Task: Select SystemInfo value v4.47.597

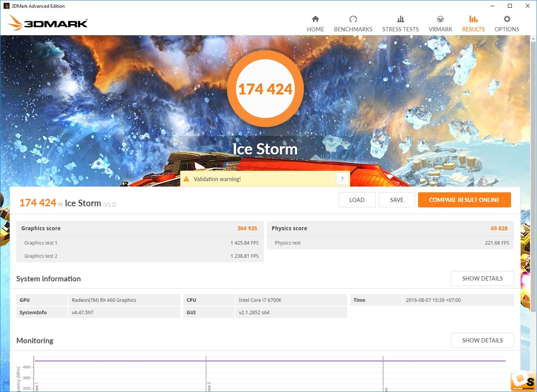Action: click(x=83, y=313)
